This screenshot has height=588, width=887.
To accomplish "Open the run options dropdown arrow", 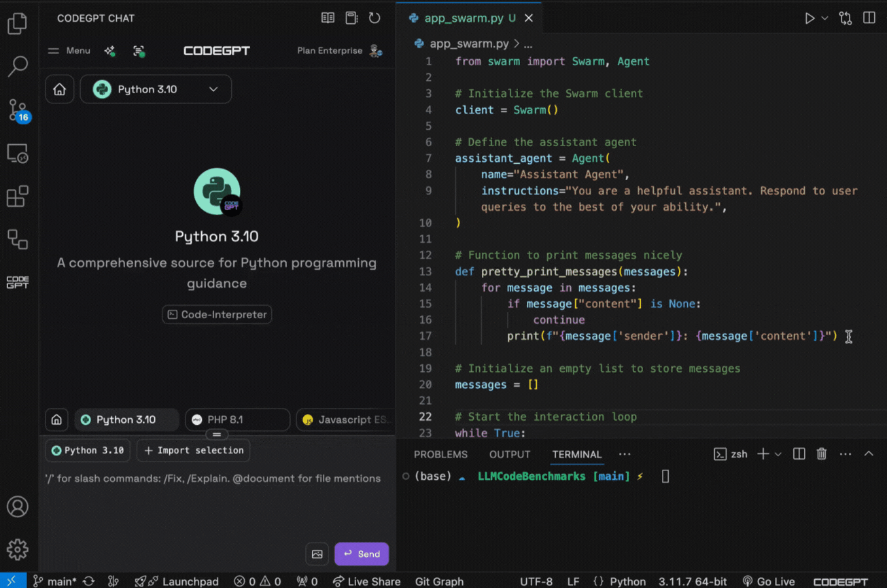I will coord(825,18).
